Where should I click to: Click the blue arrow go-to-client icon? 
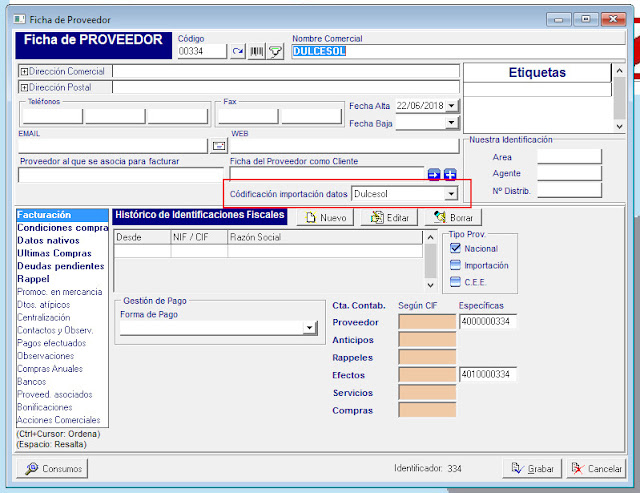(x=434, y=175)
